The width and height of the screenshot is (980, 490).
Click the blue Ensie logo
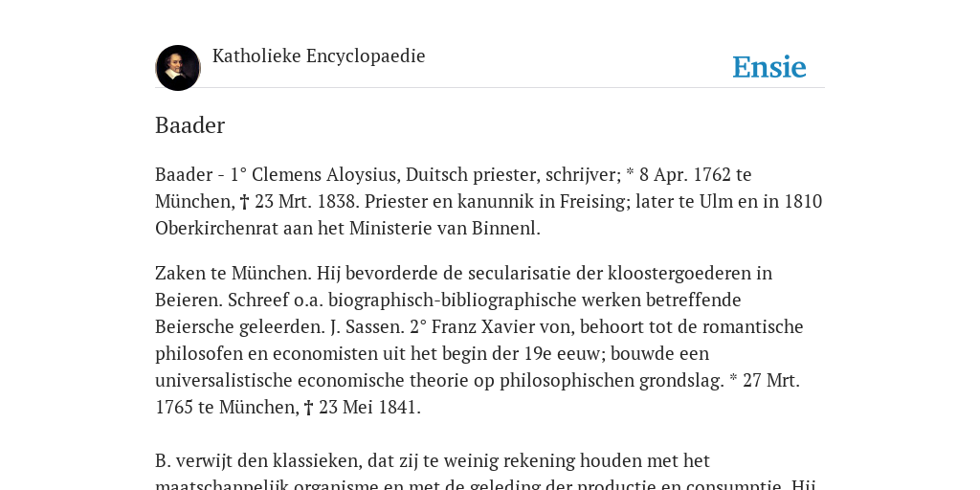[x=769, y=67]
